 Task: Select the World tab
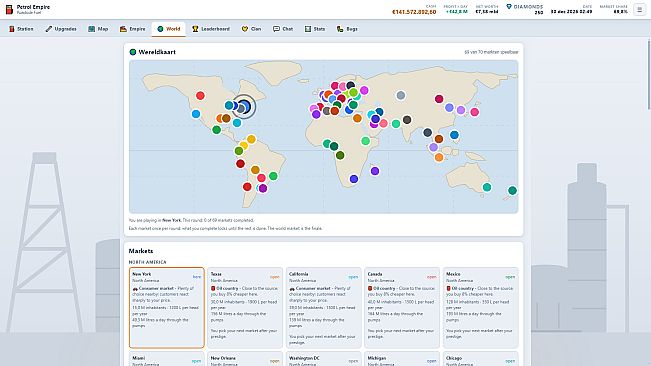[169, 29]
